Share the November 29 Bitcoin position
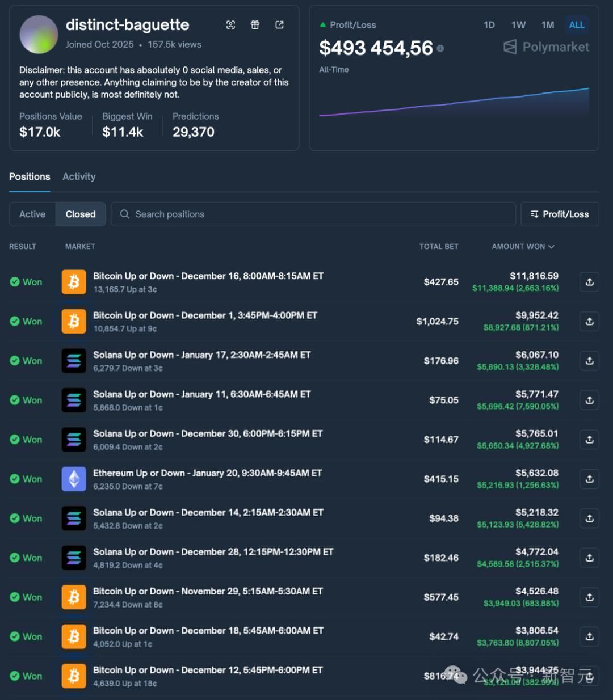 [589, 597]
